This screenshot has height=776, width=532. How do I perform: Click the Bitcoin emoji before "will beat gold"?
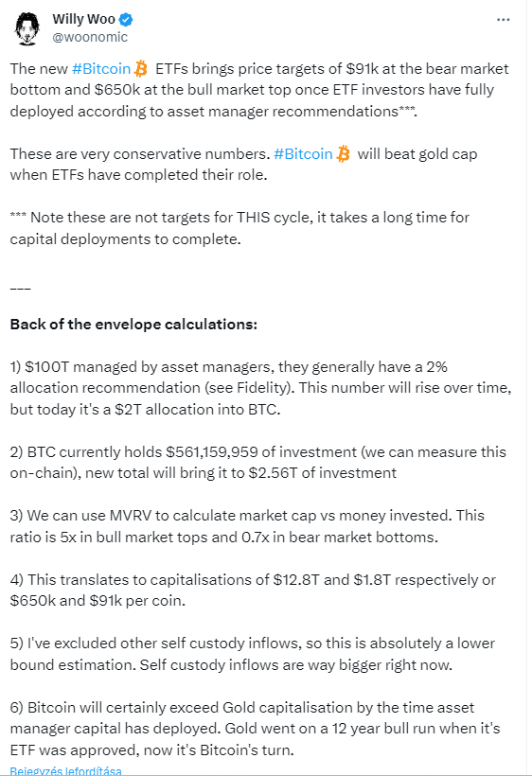(x=343, y=154)
